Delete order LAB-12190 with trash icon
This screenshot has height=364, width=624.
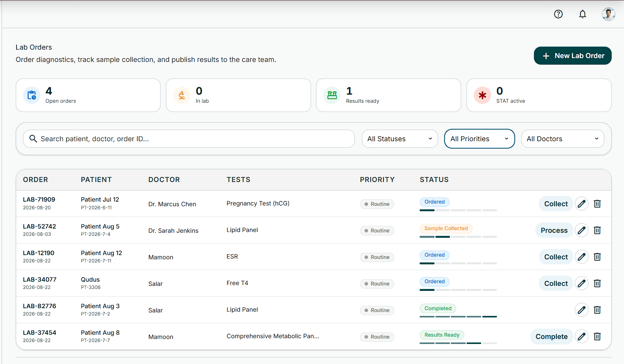click(597, 257)
